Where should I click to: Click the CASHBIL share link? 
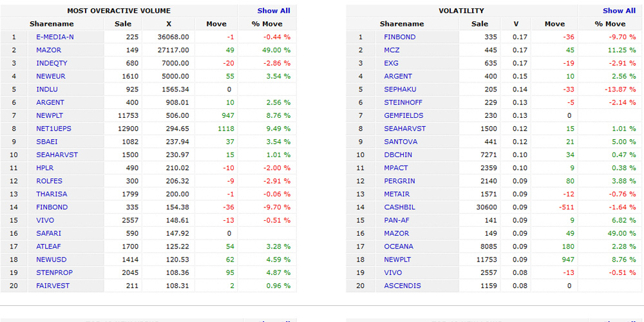point(400,207)
